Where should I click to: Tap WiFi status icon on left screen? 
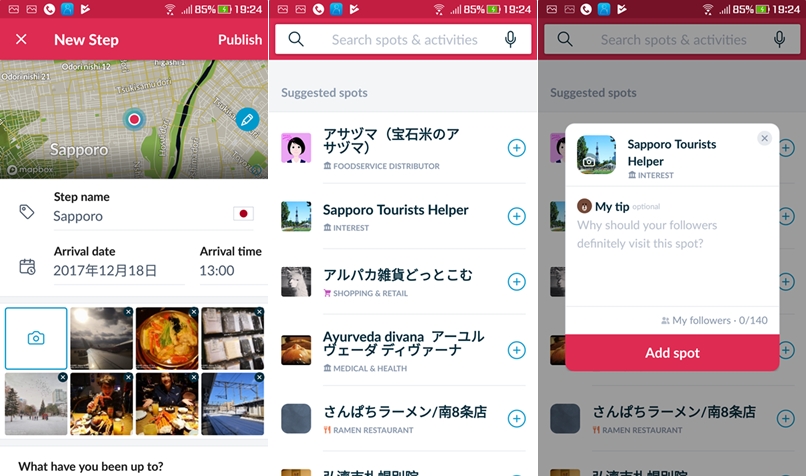coord(169,9)
